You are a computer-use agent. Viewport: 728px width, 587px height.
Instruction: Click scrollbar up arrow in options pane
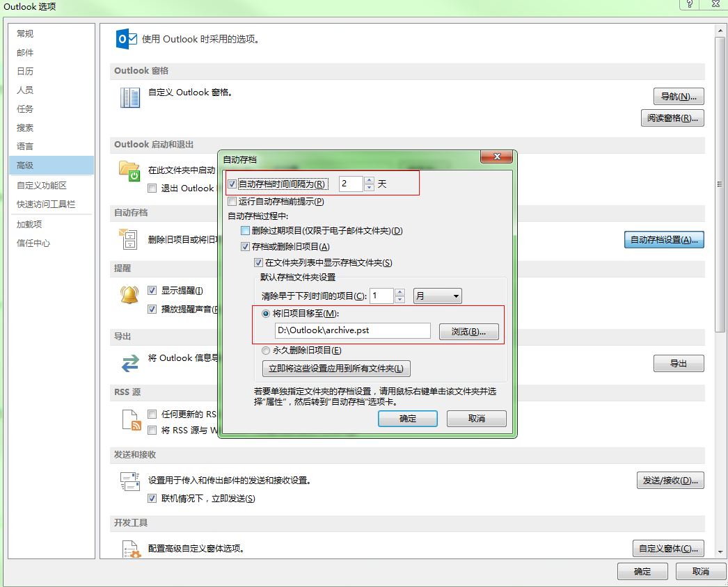(720, 31)
